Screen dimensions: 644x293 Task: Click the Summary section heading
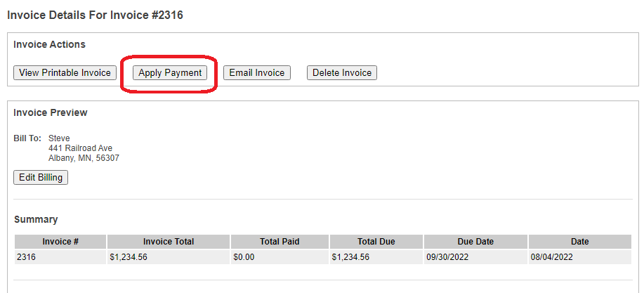35,220
